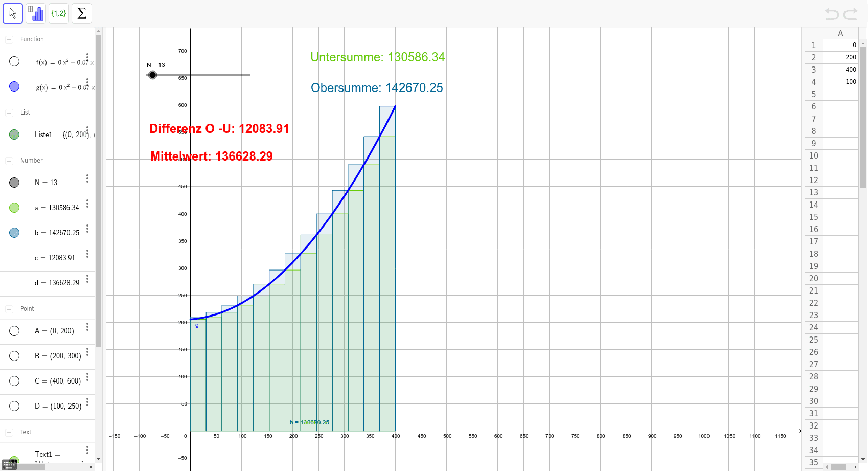Toggle visibility of slider N
Screen dimensions: 868x472
click(14, 183)
